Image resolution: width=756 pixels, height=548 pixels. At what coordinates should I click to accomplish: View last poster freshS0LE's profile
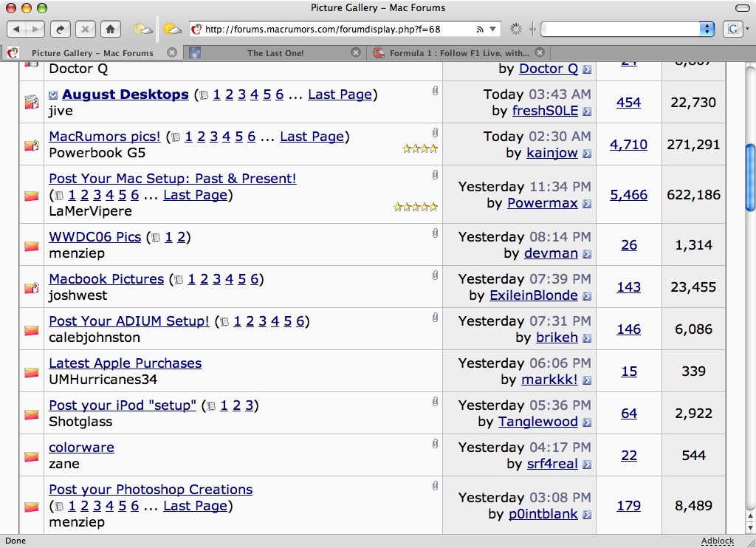[x=545, y=111]
